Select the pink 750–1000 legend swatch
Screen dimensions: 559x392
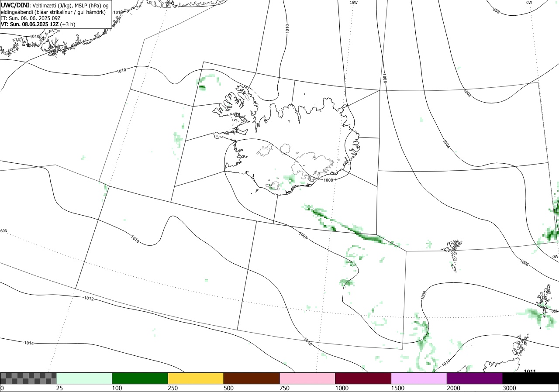(x=307, y=378)
